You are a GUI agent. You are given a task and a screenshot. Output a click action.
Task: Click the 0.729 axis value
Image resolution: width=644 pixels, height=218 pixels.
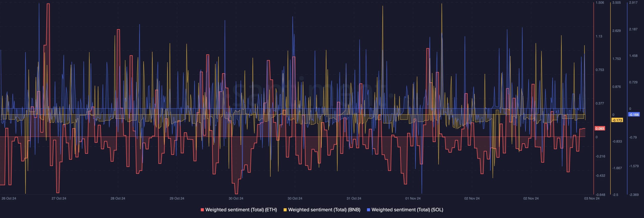click(x=633, y=82)
